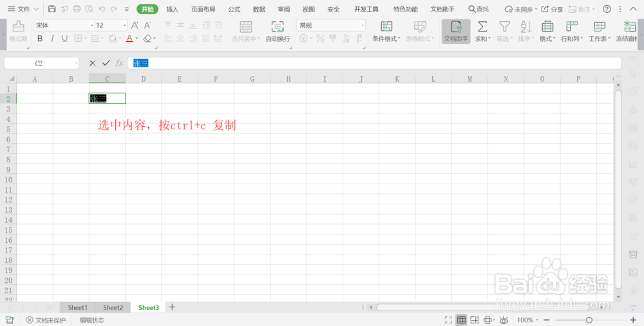Cancel the edit with the X button
Viewport: 644px width, 326px height.
92,63
